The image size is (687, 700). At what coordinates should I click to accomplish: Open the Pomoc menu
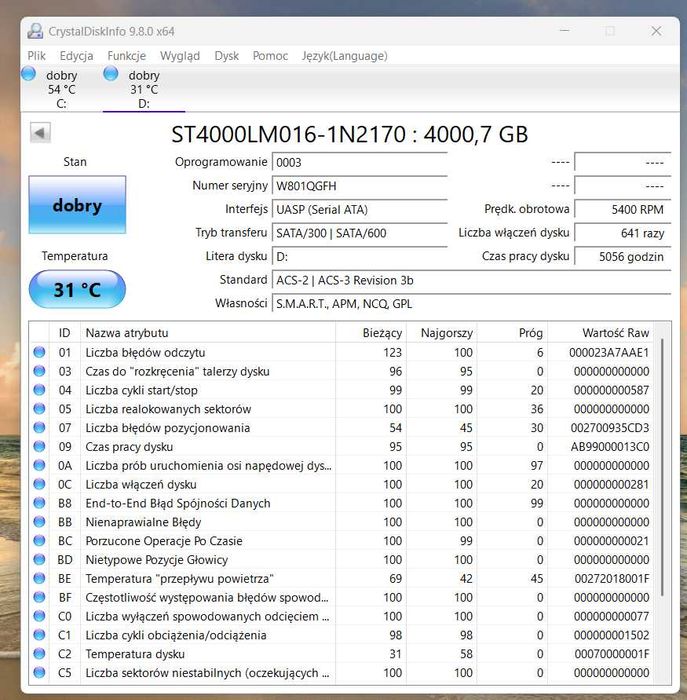270,56
